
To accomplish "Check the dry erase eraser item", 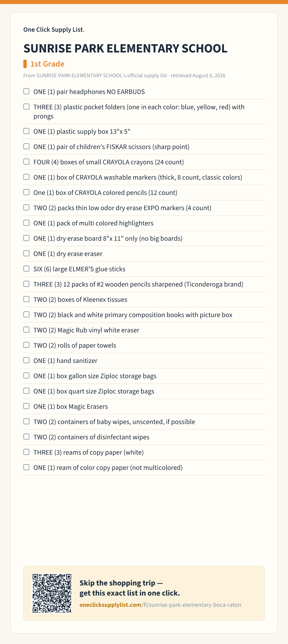I will tap(26, 253).
